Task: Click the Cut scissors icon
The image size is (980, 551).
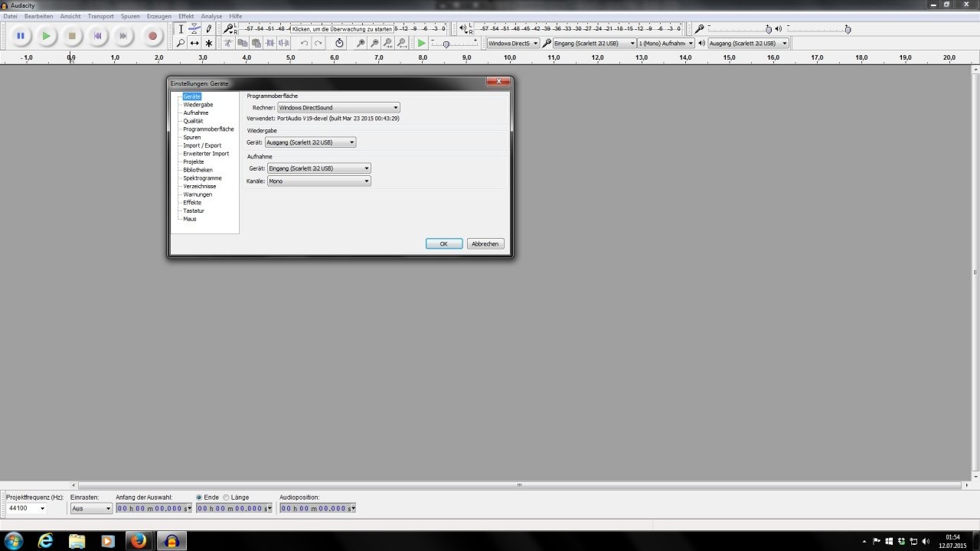Action: (228, 44)
